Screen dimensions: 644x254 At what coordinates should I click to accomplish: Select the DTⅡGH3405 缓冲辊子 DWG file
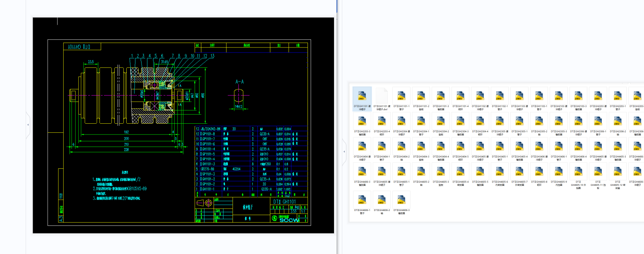tap(480, 149)
